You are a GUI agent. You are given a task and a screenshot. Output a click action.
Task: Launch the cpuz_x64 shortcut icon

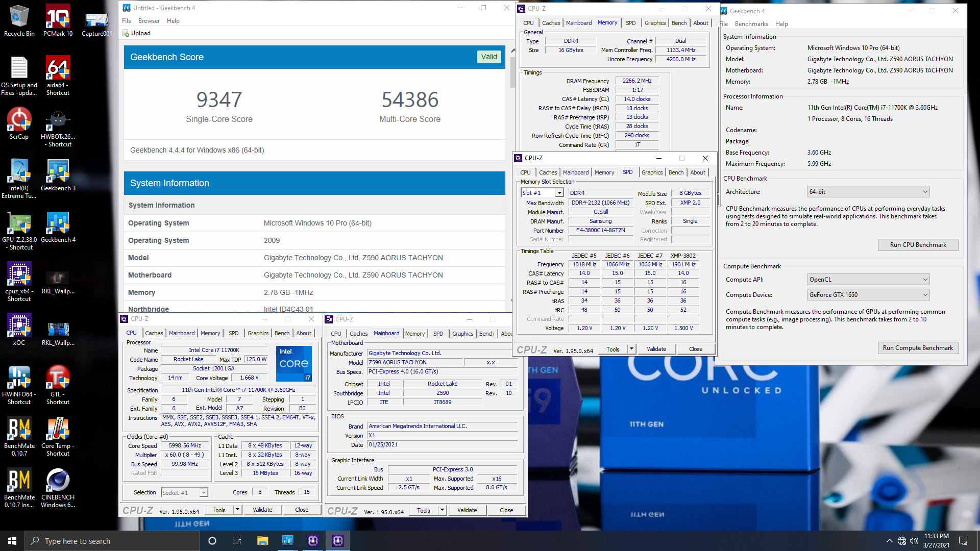point(19,282)
